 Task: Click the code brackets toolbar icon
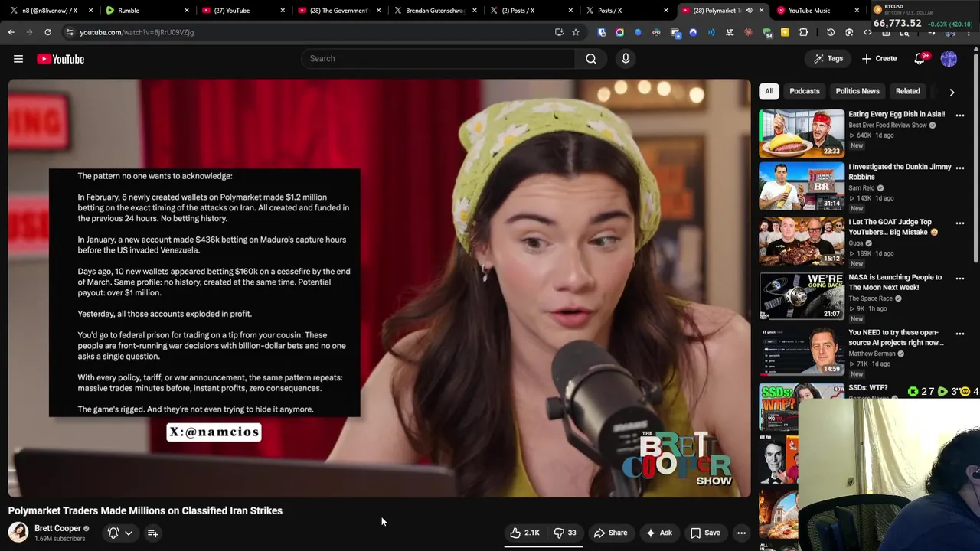point(867,32)
